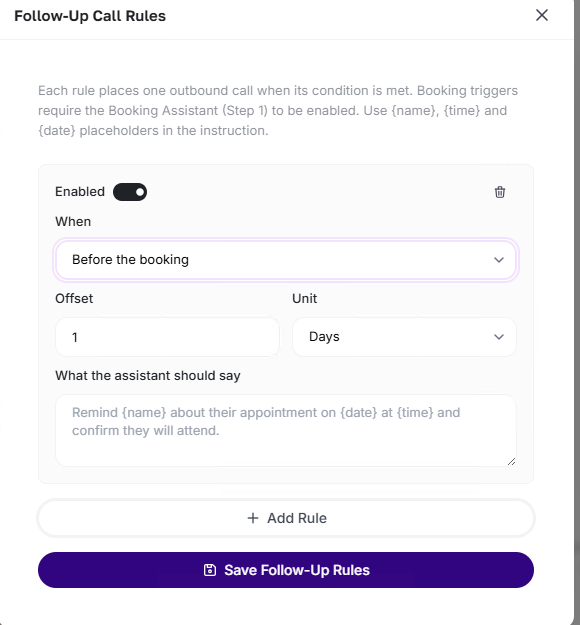Click the "What the assistant should say" label
This screenshot has width=580, height=625.
147,376
